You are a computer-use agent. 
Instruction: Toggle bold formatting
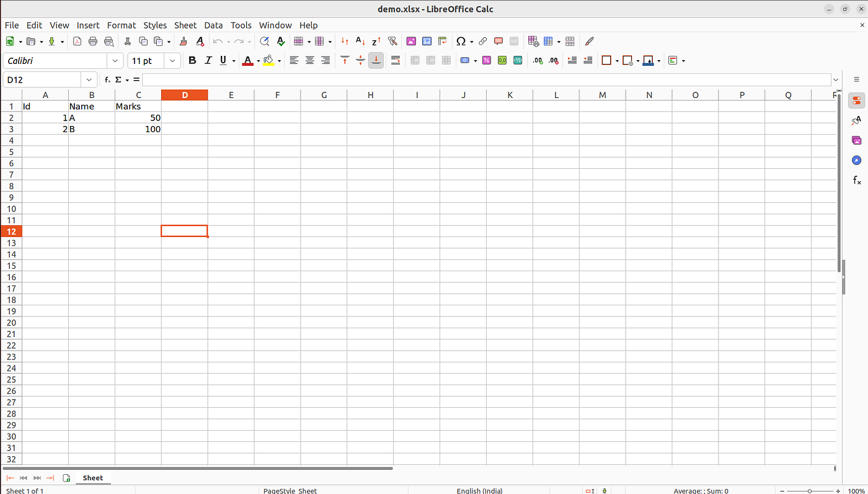coord(192,60)
